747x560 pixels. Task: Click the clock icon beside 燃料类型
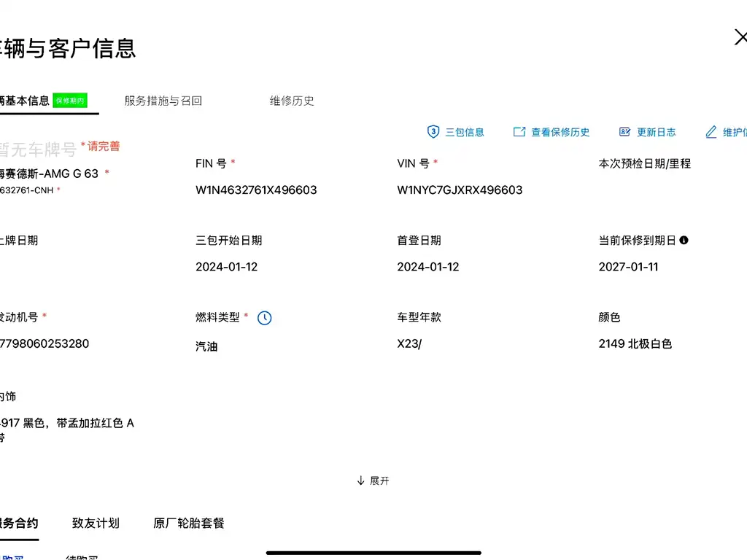[265, 318]
